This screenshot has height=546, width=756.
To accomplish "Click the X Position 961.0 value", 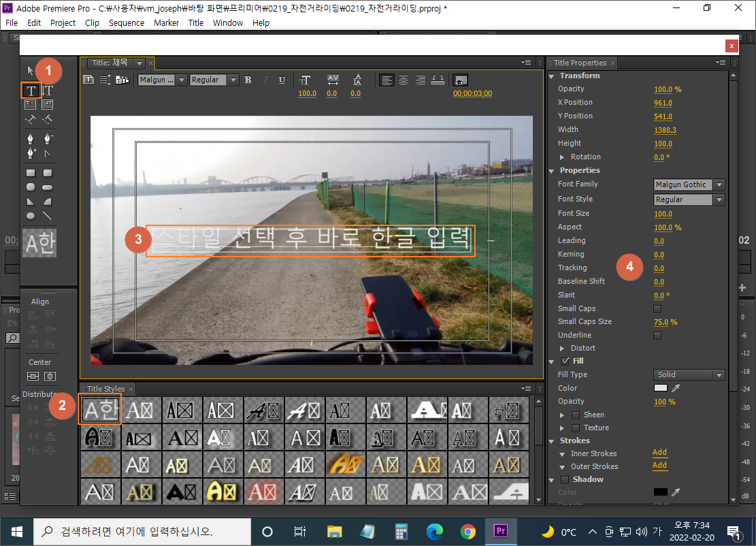I will click(x=663, y=103).
